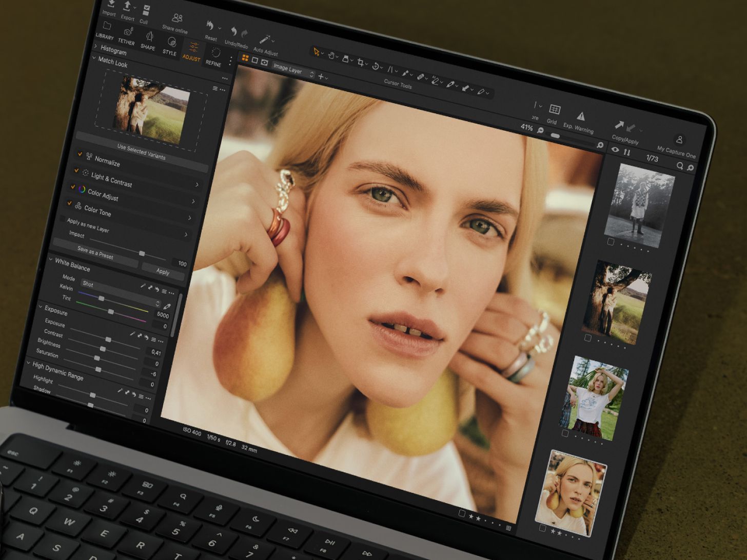
Task: Toggle the browser eye visibility icon
Action: [615, 149]
